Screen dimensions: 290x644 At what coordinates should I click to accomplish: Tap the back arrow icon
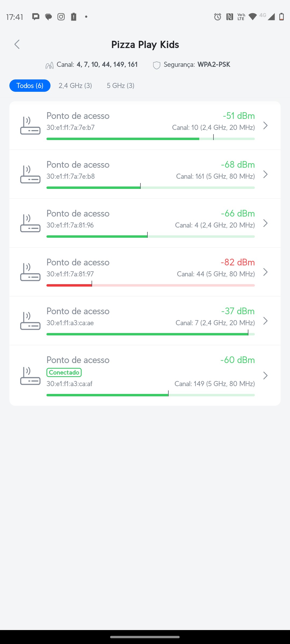(x=17, y=45)
